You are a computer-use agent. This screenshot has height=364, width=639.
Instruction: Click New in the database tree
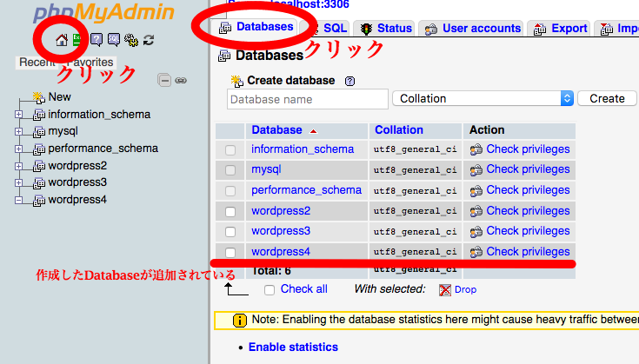click(59, 97)
